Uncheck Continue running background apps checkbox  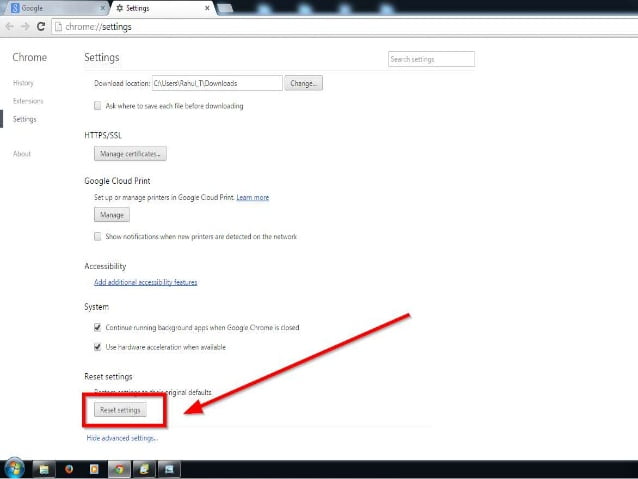(x=98, y=328)
